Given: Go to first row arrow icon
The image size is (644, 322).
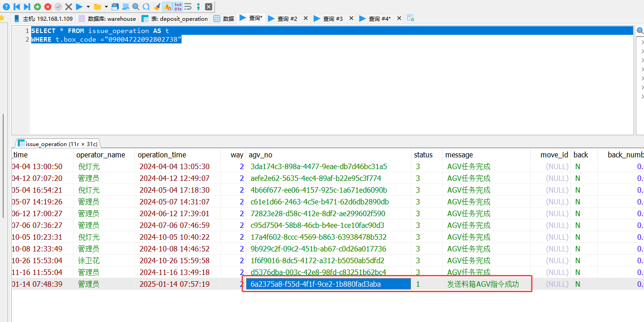Looking at the screenshot, I should pyautogui.click(x=17, y=7).
